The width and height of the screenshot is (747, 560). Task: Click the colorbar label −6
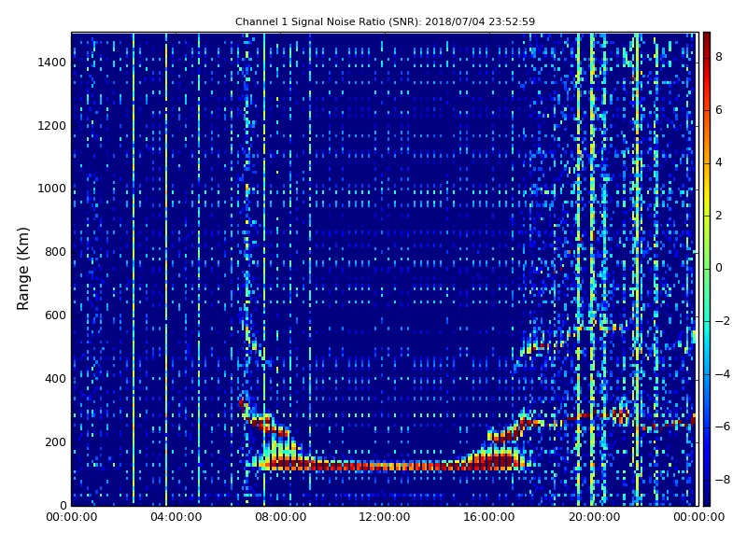(x=723, y=427)
